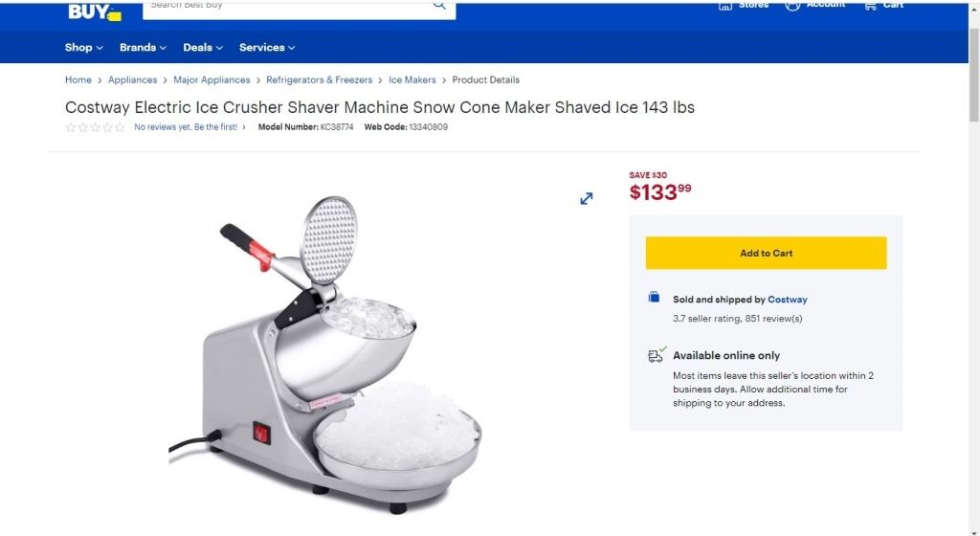This screenshot has width=980, height=536.
Task: Click the search magnifier icon
Action: [439, 6]
